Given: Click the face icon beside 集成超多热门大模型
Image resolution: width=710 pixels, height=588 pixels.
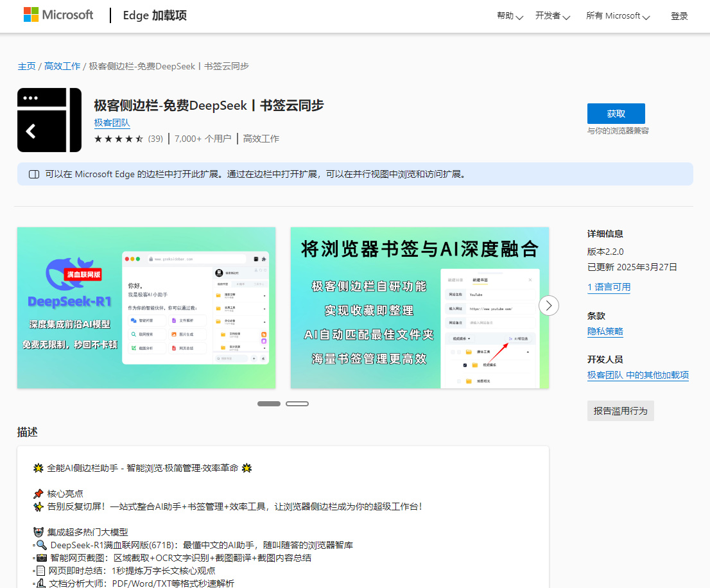Looking at the screenshot, I should tap(39, 532).
